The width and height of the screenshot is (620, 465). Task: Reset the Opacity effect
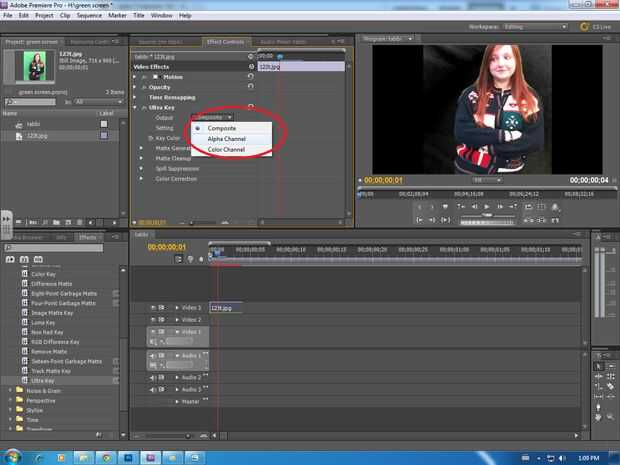click(x=251, y=86)
